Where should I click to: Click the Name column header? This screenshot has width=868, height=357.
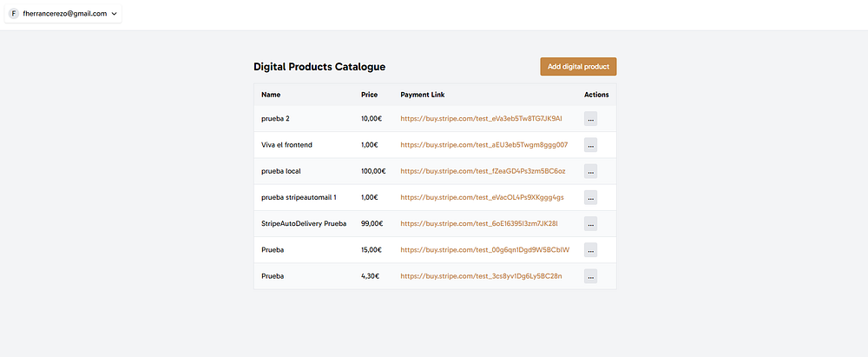coord(271,95)
